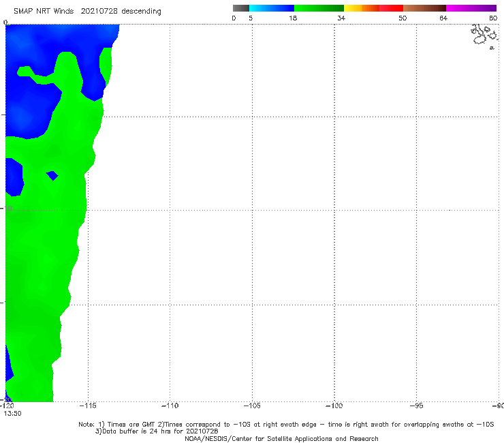The image size is (504, 443).
Task: Click the note 'Data buffer is 24 hrs'
Action: (157, 431)
